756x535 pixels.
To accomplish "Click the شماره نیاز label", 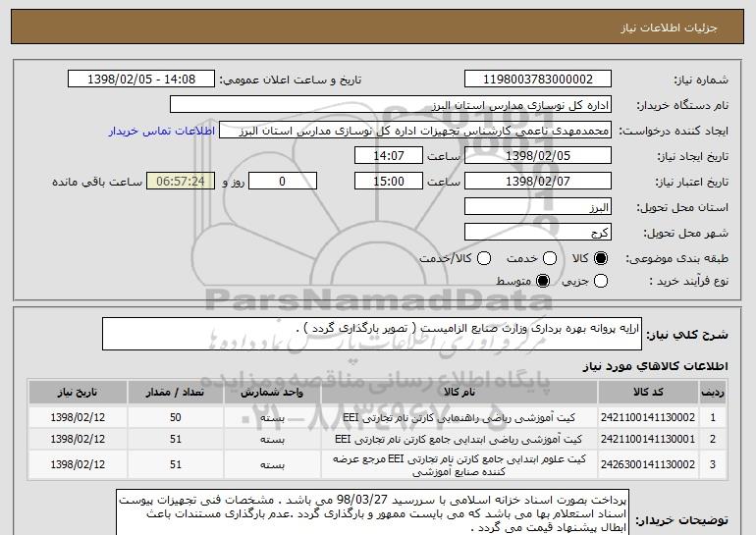I will click(x=701, y=80).
